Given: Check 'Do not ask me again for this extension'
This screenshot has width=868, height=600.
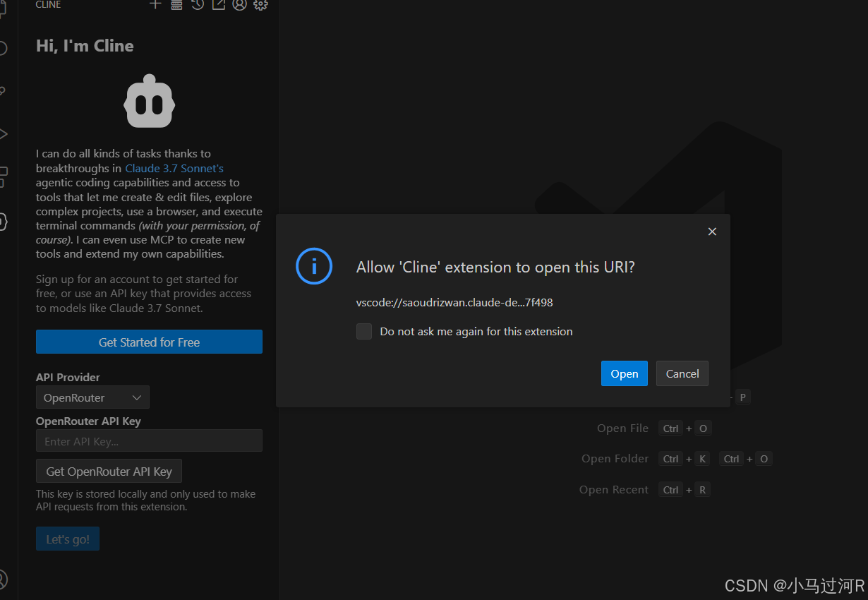Looking at the screenshot, I should [x=364, y=332].
